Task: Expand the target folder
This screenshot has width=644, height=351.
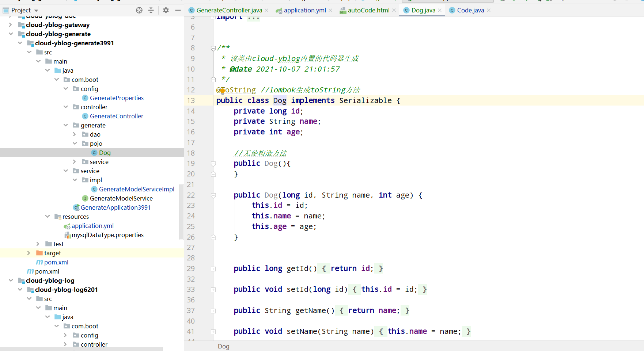Action: (x=29, y=253)
